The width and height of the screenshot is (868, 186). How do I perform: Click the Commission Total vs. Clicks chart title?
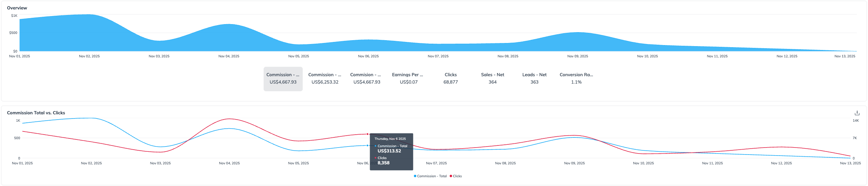click(x=36, y=113)
